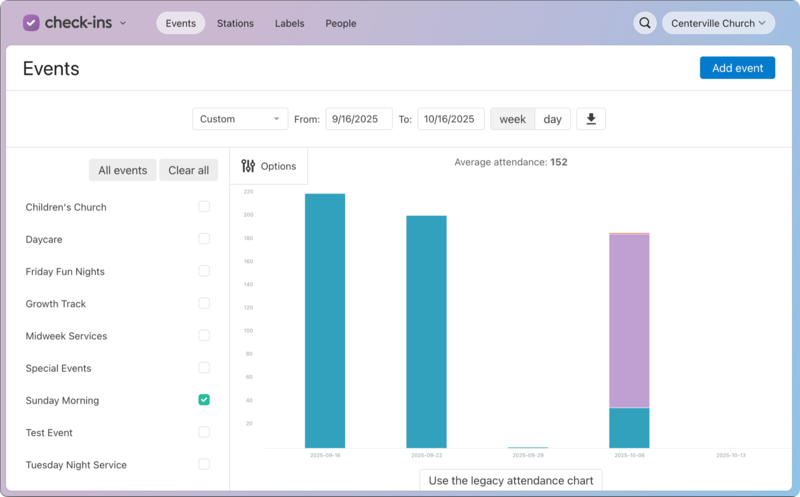Open the search magnifier icon

click(645, 23)
